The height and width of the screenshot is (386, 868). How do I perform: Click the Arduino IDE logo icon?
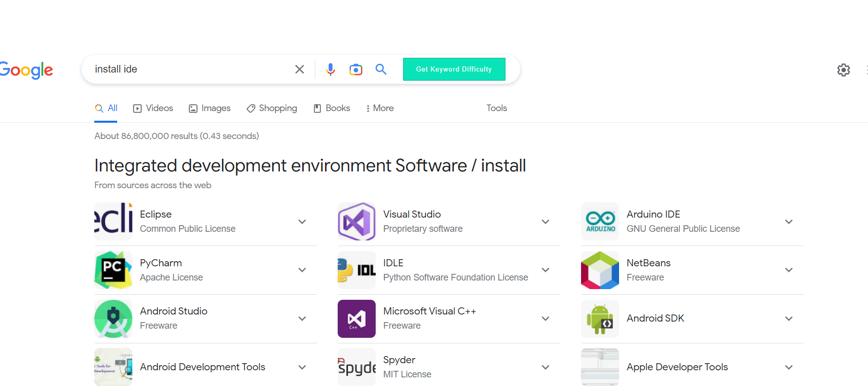tap(600, 221)
